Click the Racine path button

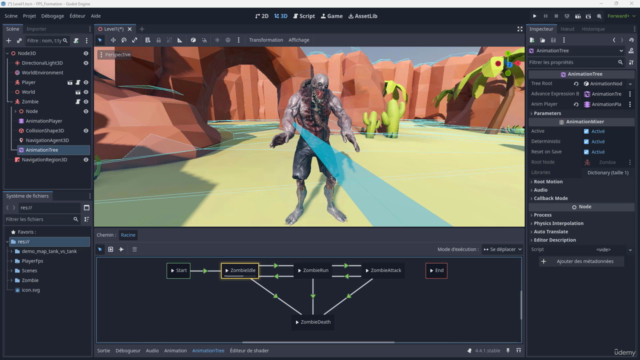(128, 235)
